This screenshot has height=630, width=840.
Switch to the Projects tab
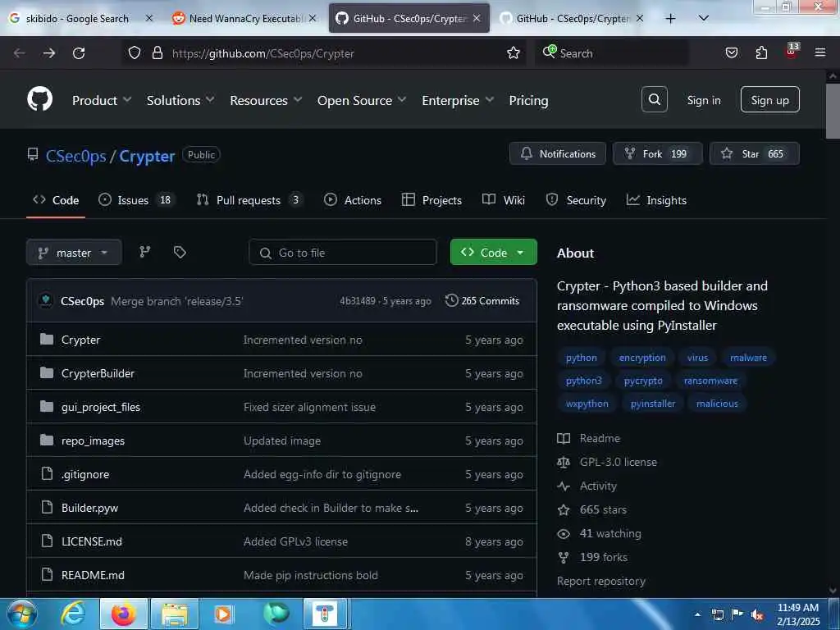431,200
